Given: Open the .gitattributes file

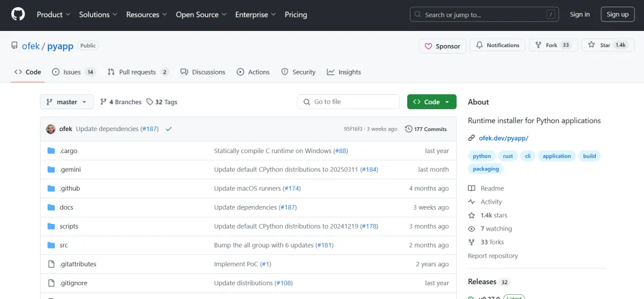Looking at the screenshot, I should tap(78, 264).
